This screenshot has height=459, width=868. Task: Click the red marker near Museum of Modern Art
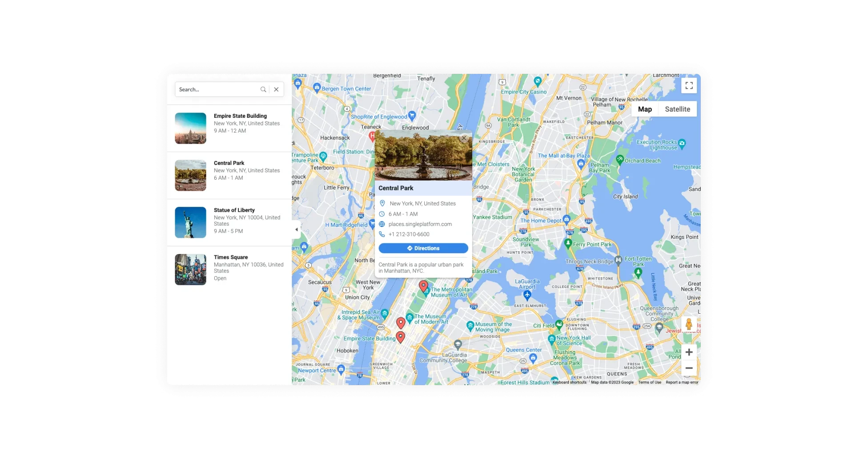point(401,323)
